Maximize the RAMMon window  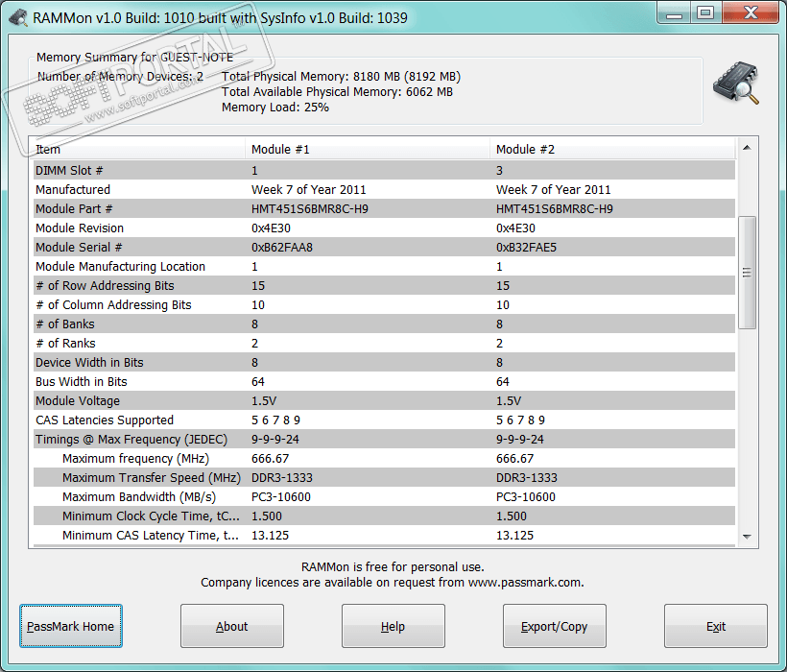(x=705, y=12)
